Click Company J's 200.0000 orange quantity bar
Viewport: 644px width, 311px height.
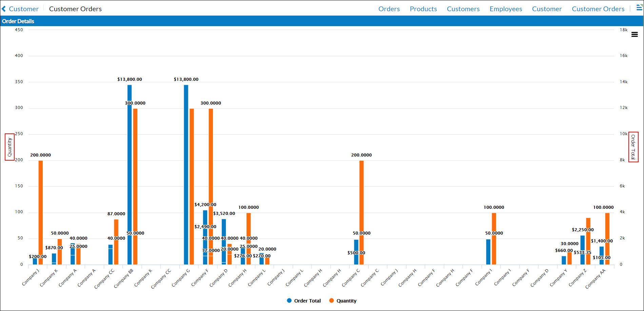tap(40, 204)
